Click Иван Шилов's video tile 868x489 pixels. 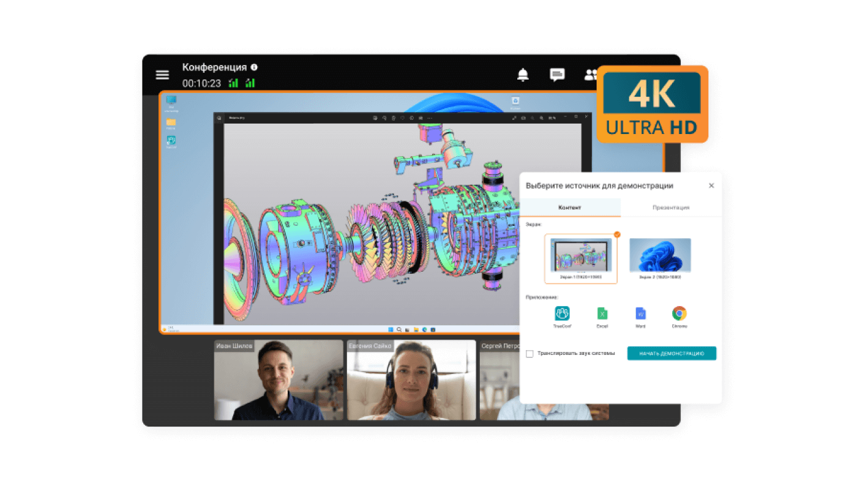pyautogui.click(x=279, y=380)
